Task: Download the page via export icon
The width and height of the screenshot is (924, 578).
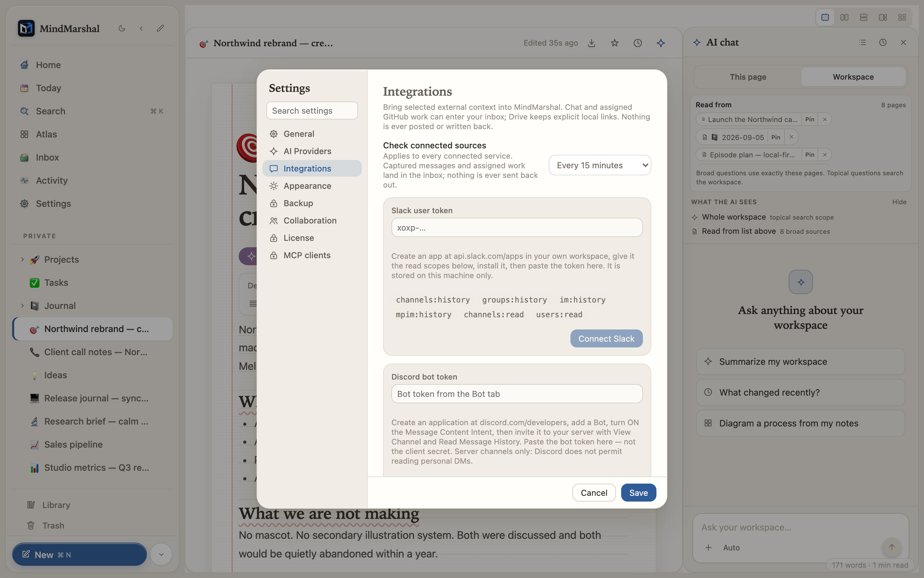Action: click(591, 43)
